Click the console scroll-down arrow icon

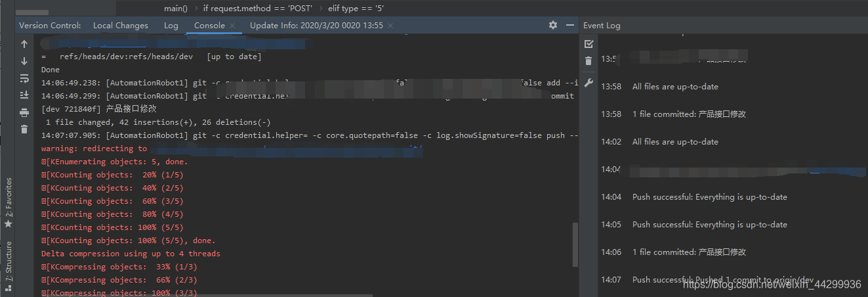24,61
